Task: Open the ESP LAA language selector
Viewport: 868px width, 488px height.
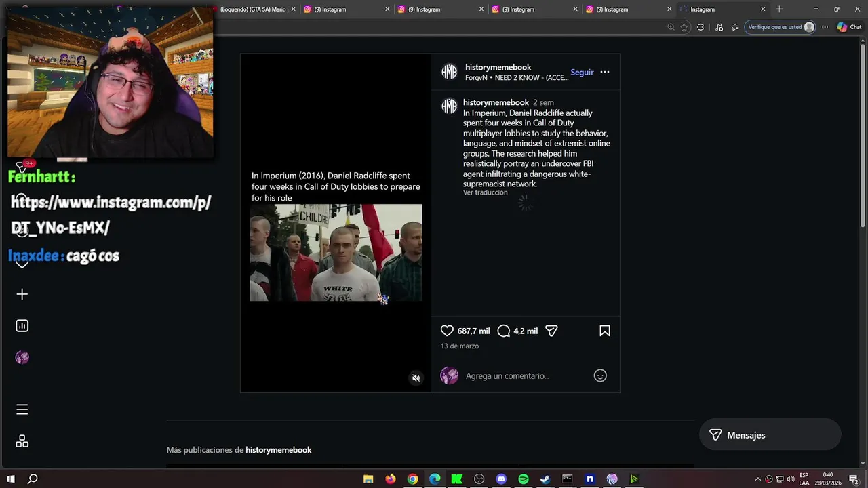Action: pos(804,479)
